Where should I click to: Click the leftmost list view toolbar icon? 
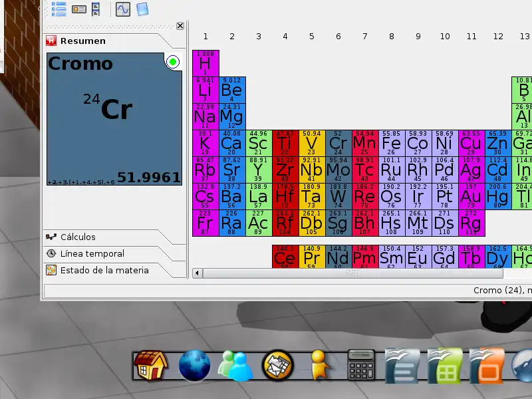(59, 9)
